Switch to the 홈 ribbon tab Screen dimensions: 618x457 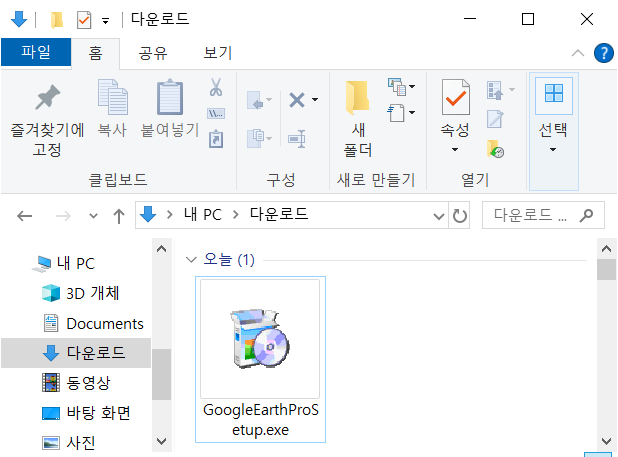coord(96,54)
